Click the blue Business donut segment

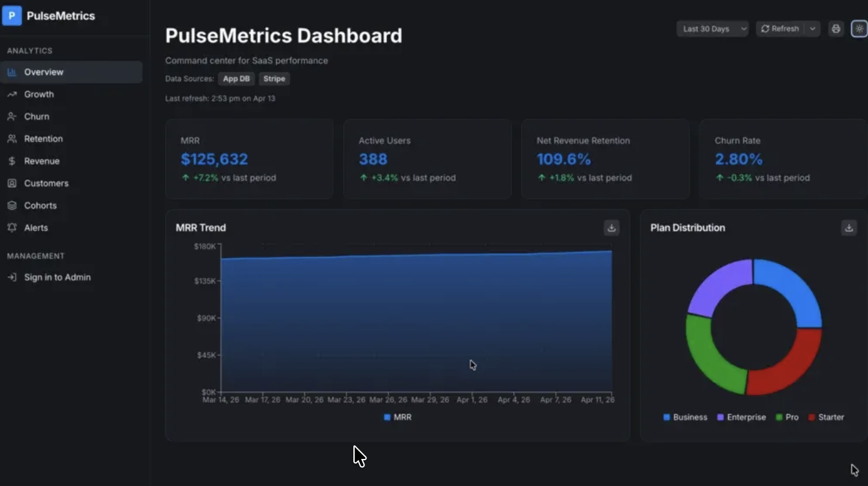click(x=793, y=287)
